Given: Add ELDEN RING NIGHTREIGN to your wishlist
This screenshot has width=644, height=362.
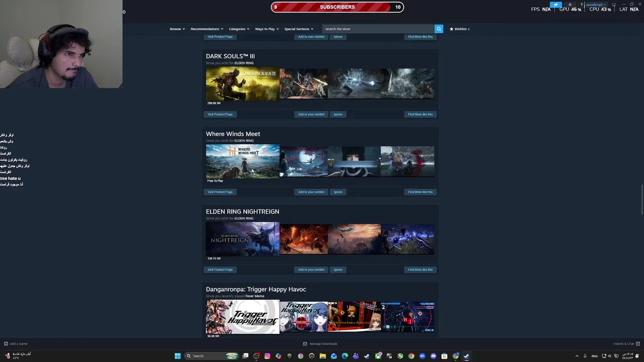Looking at the screenshot, I should [x=311, y=269].
